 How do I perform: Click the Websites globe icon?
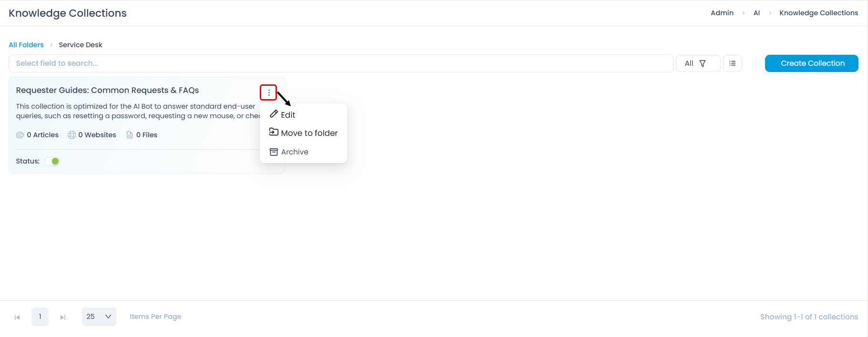click(x=72, y=135)
